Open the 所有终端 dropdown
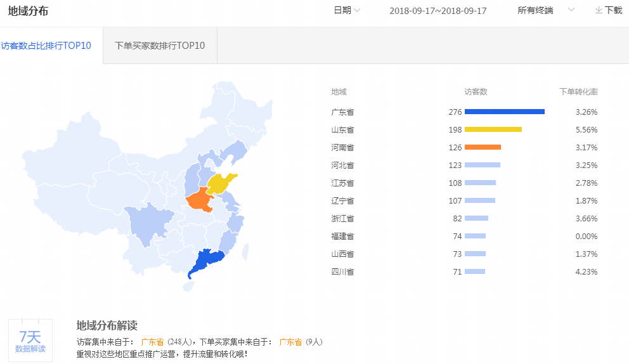 [x=546, y=10]
